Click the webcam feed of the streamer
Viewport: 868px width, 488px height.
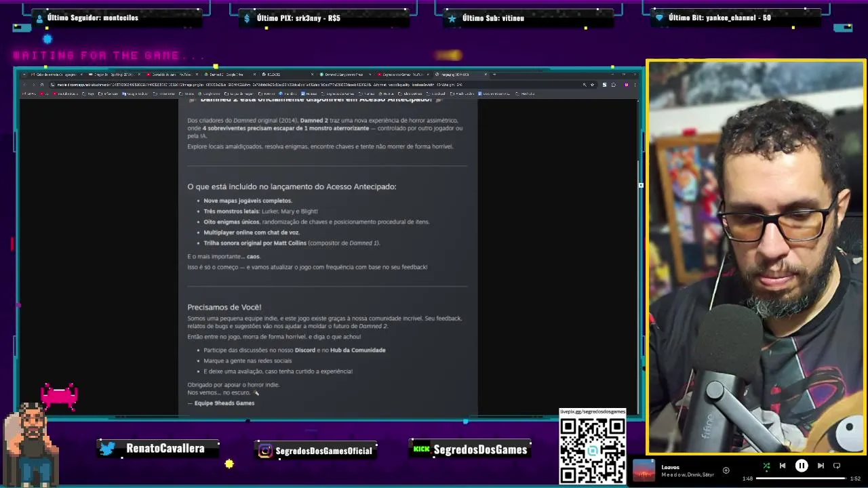tap(756, 256)
